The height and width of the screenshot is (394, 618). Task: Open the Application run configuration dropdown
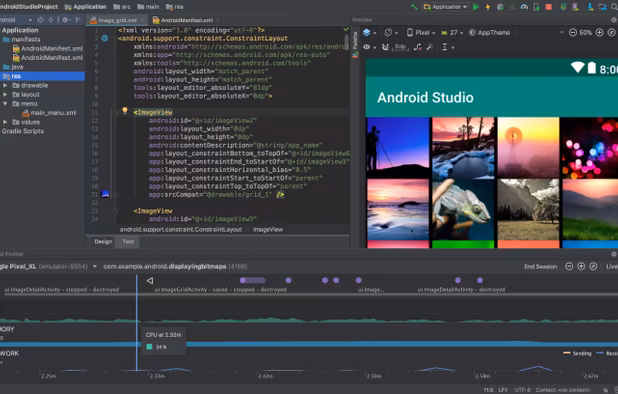coord(445,7)
